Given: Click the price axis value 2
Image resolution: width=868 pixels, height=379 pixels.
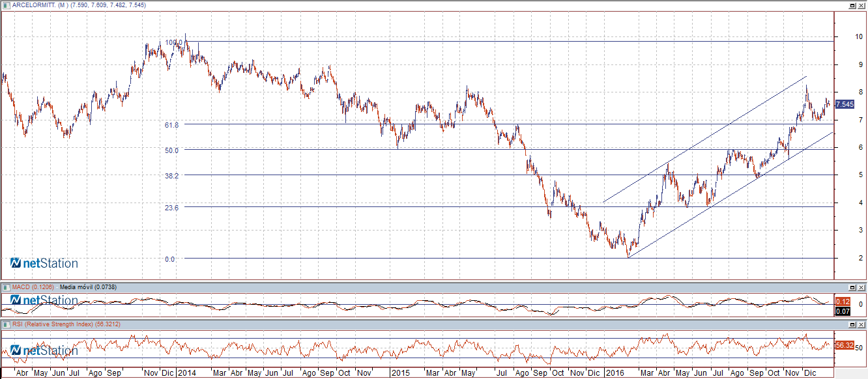Looking at the screenshot, I should point(860,259).
